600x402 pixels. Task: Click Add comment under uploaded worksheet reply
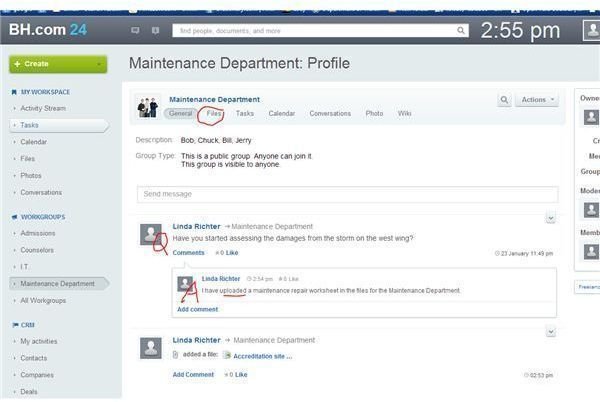[x=197, y=309]
